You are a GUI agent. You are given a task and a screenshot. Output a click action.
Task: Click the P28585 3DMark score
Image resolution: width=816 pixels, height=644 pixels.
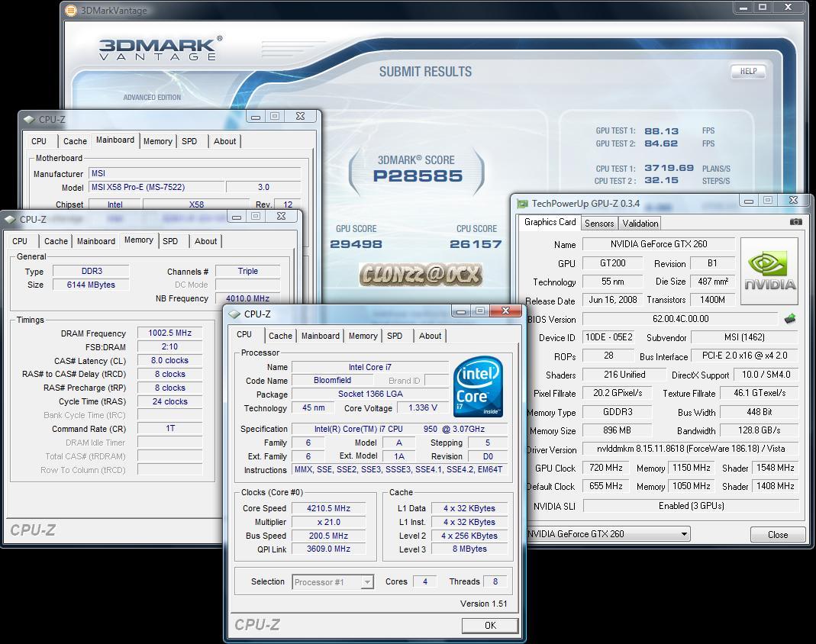418,175
